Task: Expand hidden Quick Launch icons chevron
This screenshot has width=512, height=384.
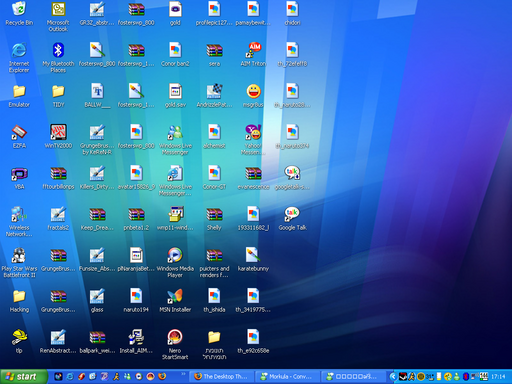Action: click(183, 374)
